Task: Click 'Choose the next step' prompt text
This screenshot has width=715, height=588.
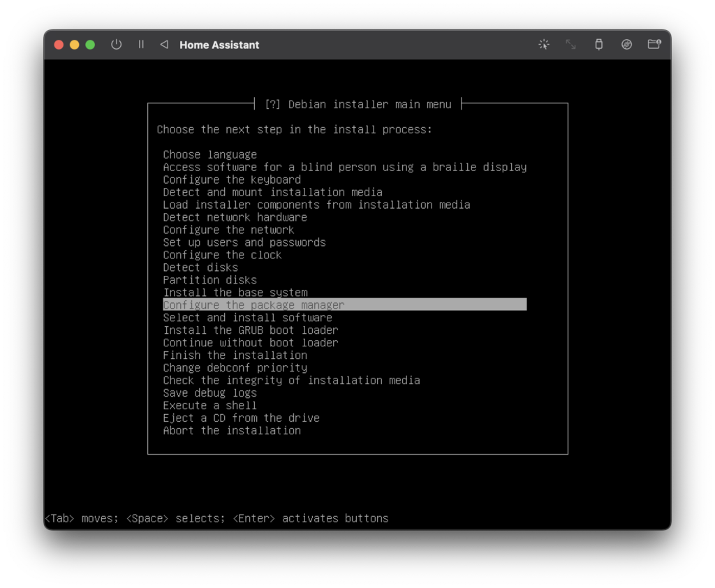Action: 294,130
